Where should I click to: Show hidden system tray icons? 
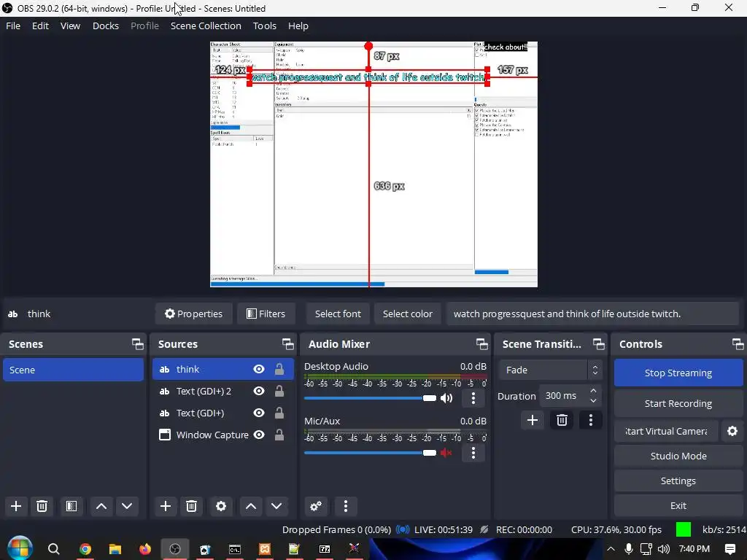pyautogui.click(x=611, y=549)
